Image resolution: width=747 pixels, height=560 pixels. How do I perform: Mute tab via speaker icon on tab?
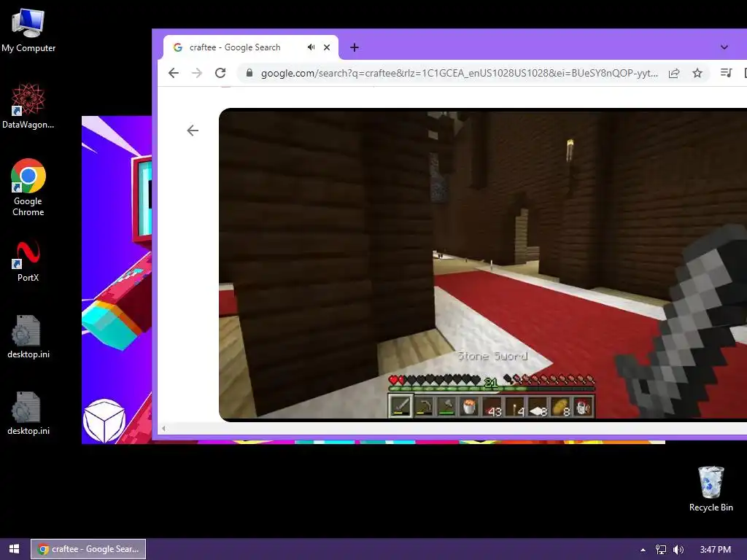[311, 47]
